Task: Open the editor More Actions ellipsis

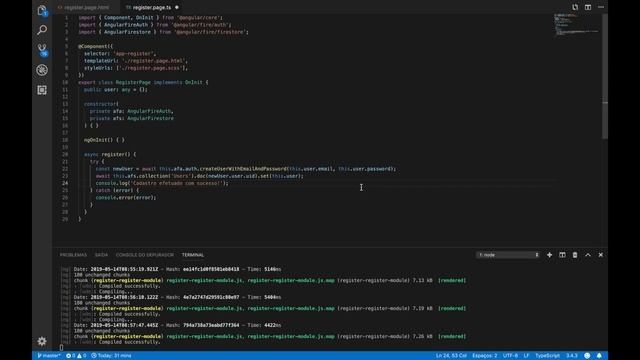Action: 601,7
